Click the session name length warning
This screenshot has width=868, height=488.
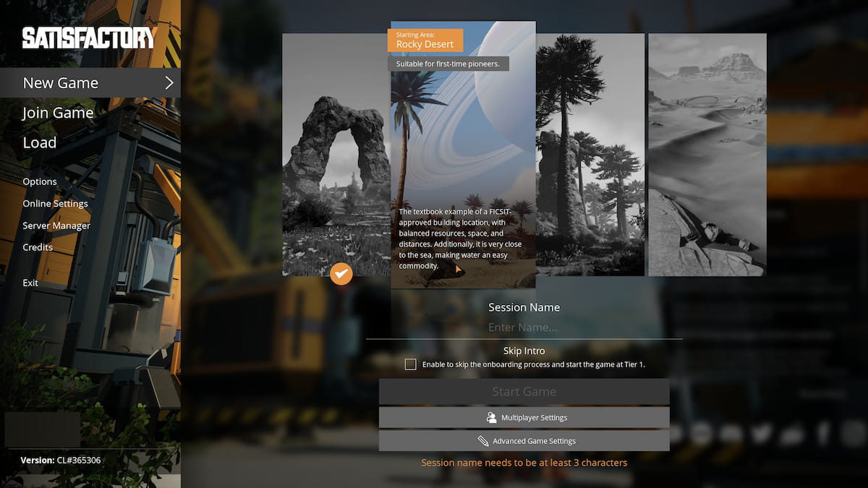click(524, 463)
